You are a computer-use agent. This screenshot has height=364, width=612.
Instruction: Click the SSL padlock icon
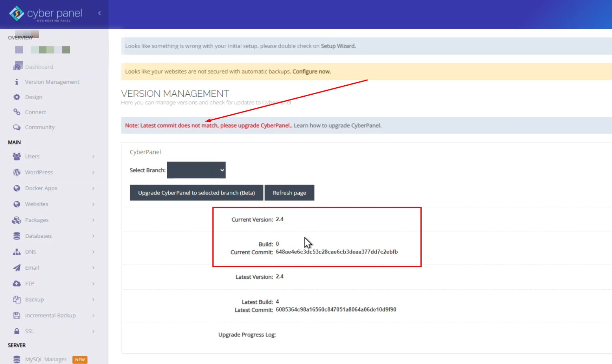pyautogui.click(x=17, y=331)
